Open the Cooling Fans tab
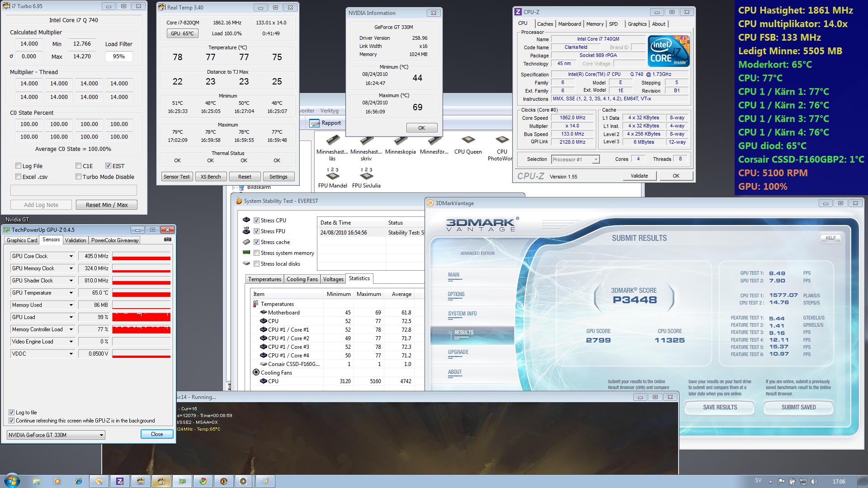Viewport: 868px width, 488px height. click(302, 279)
